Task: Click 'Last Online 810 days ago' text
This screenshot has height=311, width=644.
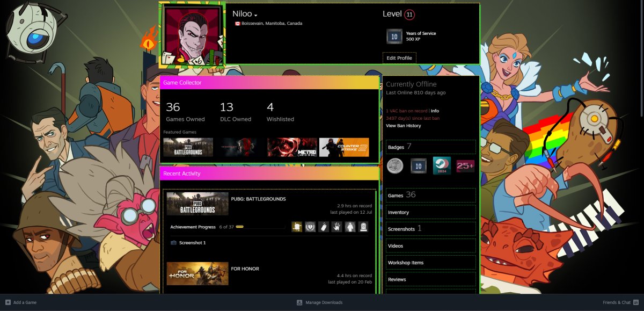Action: (416, 92)
